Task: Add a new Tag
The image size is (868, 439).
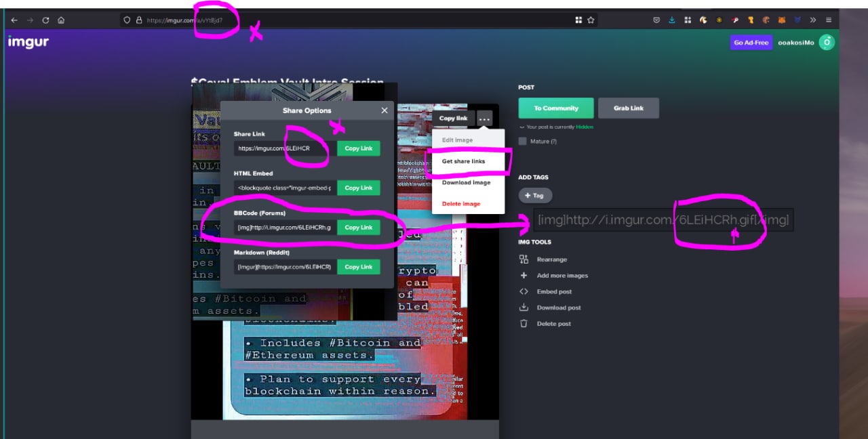Action: pos(536,196)
